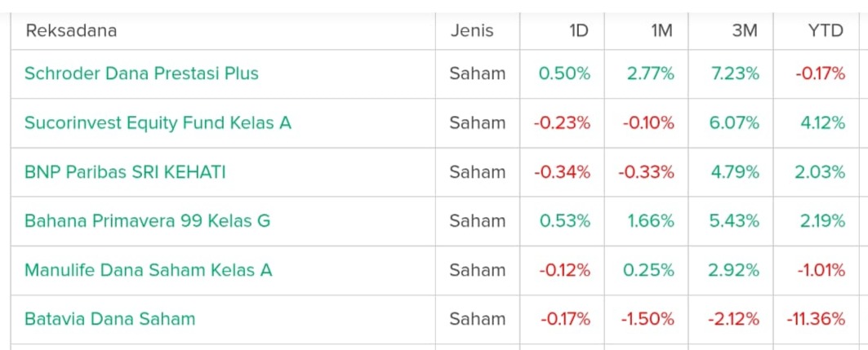Open BNP Paribas SRI KEHATI fund
The image size is (868, 350).
point(125,172)
